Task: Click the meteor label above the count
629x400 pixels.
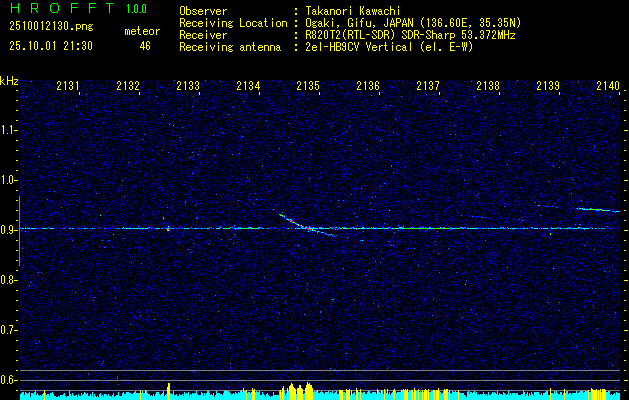Action: click(142, 31)
